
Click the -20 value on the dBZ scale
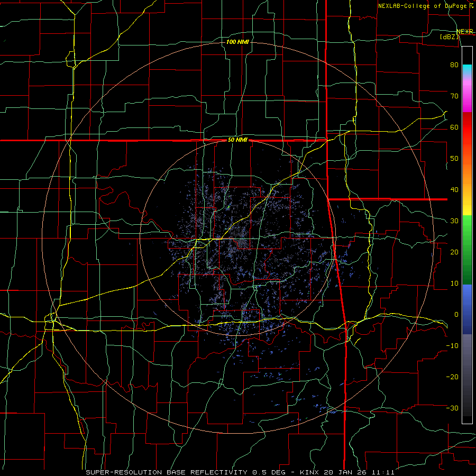(x=452, y=377)
